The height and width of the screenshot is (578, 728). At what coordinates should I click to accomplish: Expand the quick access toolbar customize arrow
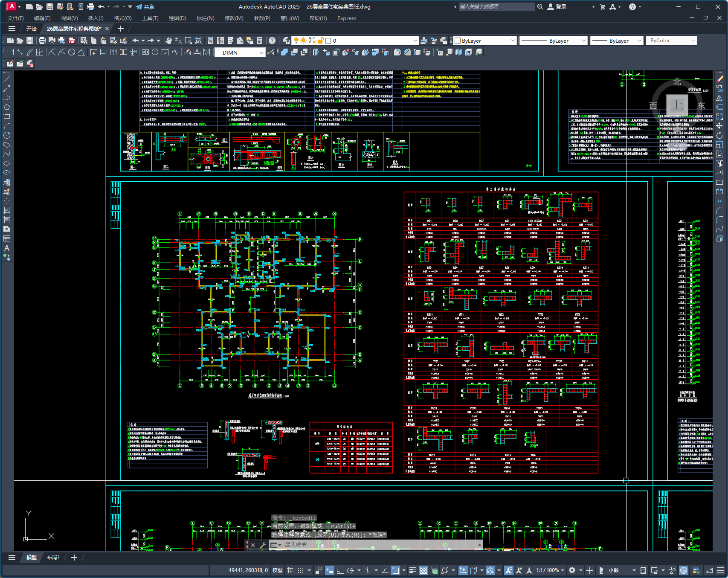(130, 7)
